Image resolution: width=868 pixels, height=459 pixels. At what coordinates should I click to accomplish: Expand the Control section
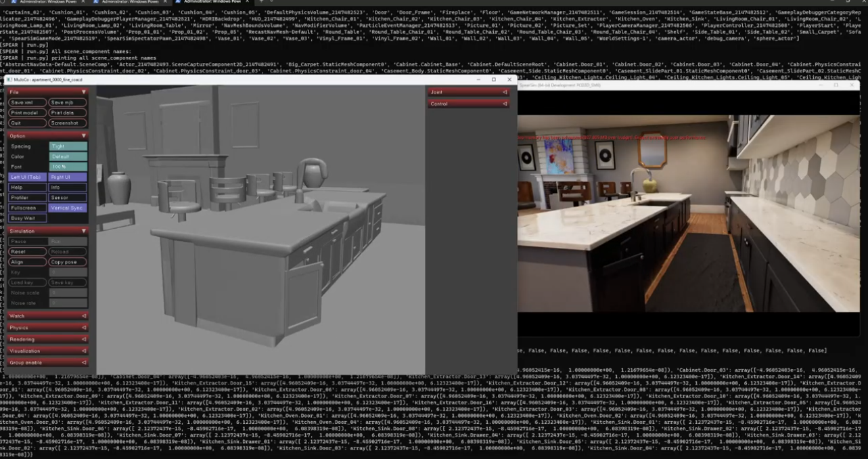(468, 104)
